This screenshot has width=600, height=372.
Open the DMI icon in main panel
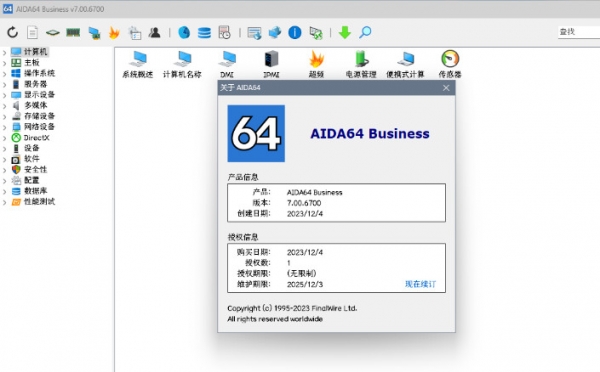click(x=227, y=64)
